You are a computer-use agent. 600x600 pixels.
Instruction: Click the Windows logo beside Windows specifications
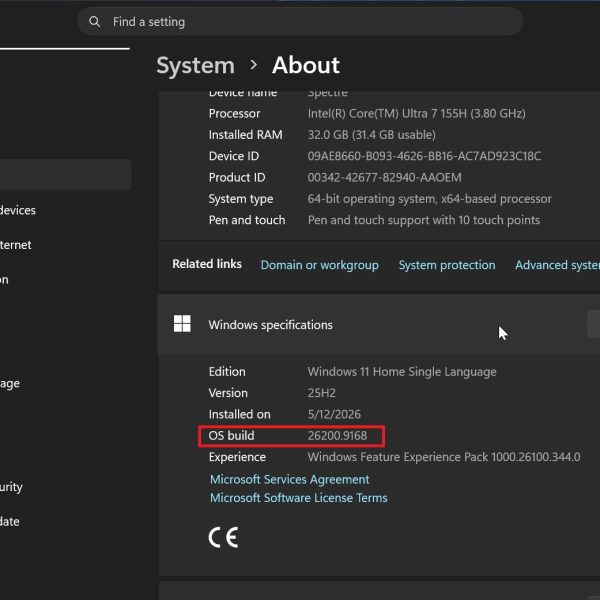coord(182,324)
